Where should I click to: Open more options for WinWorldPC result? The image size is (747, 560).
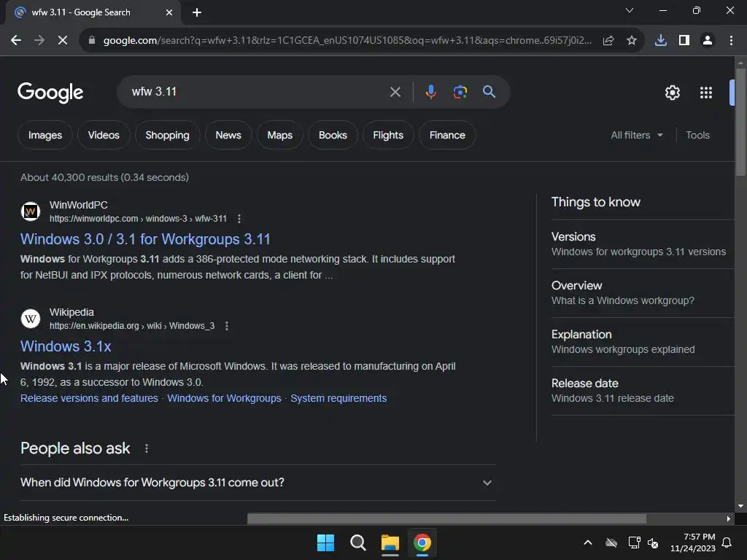coord(239,219)
